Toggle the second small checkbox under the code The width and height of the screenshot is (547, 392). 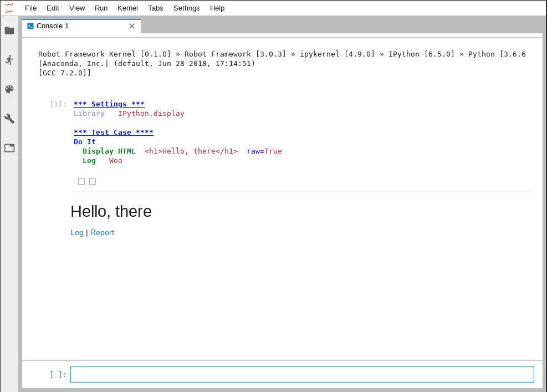(93, 181)
